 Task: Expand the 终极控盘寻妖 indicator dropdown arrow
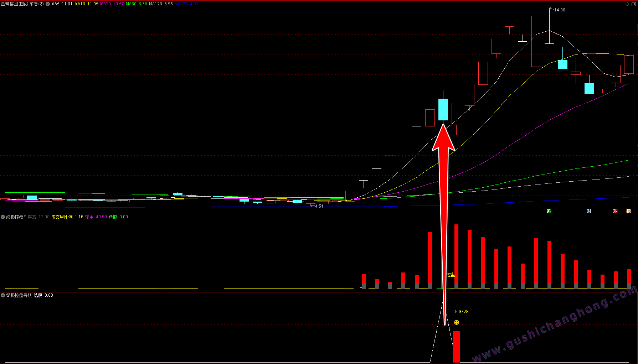coord(3,295)
